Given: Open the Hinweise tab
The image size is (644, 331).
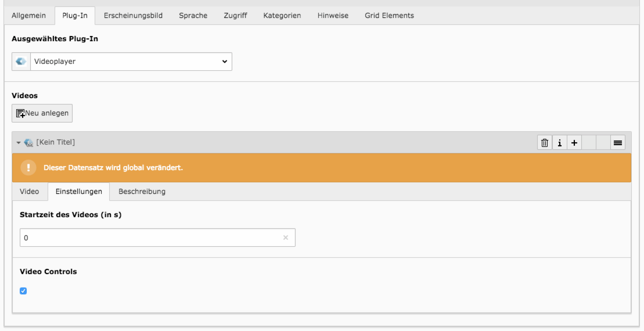Looking at the screenshot, I should [x=333, y=16].
